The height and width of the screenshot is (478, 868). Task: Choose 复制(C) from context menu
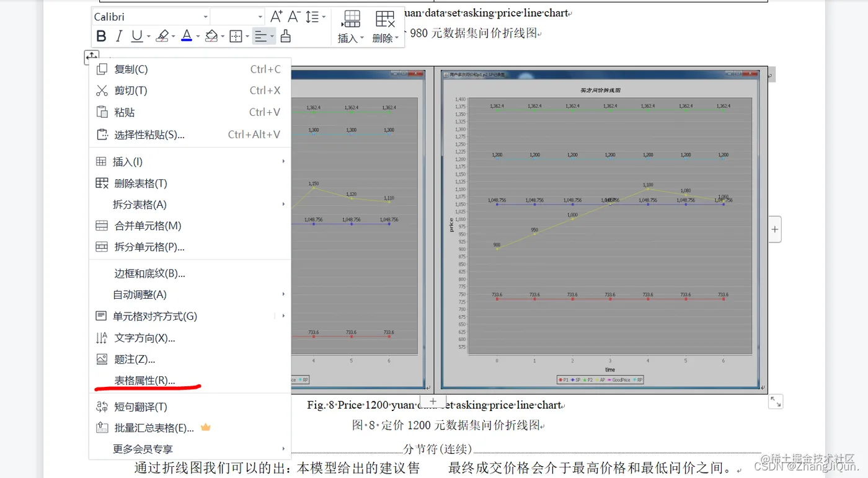(x=190, y=69)
